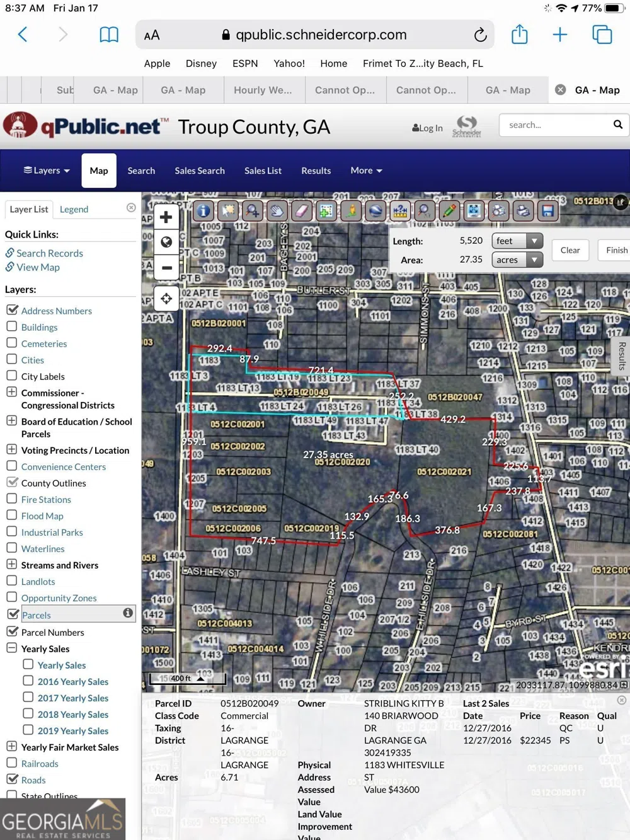Select the Identify info tool
This screenshot has width=630, height=840.
tap(203, 211)
